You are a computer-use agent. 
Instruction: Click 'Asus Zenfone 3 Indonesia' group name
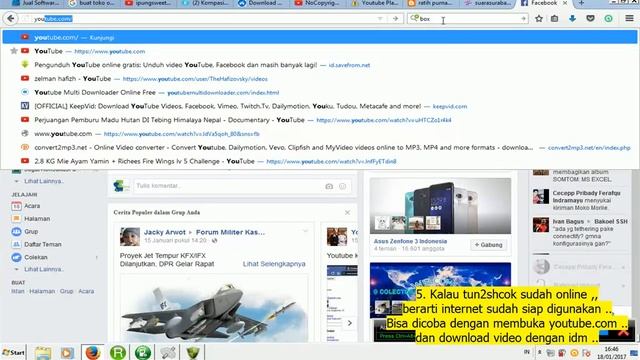(410, 241)
